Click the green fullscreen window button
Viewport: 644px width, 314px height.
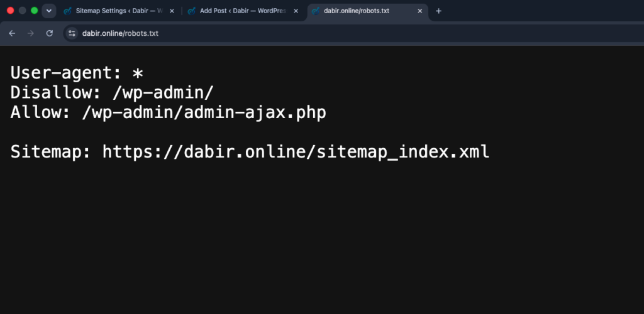(x=35, y=11)
